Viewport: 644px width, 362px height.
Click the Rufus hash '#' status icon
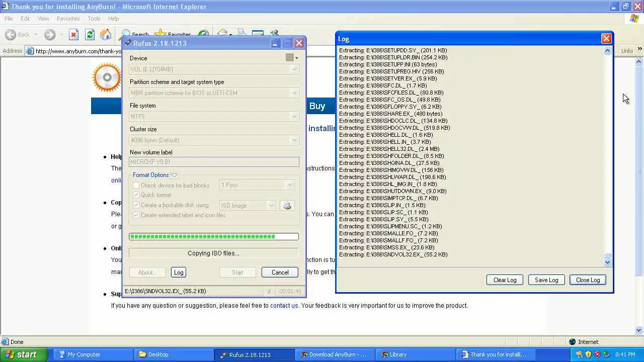[x=269, y=291]
